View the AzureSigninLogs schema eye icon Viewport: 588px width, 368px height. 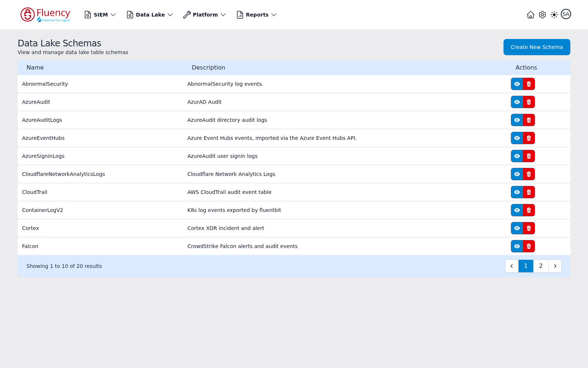point(517,156)
